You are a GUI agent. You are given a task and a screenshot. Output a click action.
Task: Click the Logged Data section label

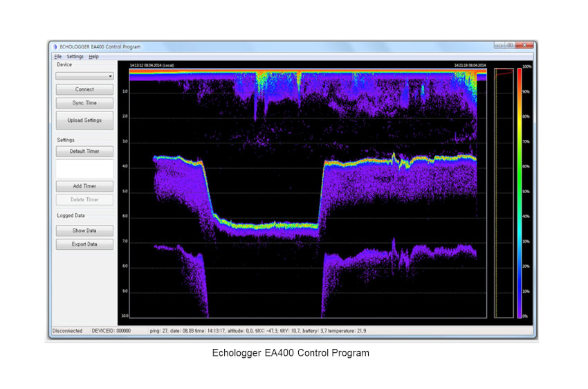[x=71, y=216]
